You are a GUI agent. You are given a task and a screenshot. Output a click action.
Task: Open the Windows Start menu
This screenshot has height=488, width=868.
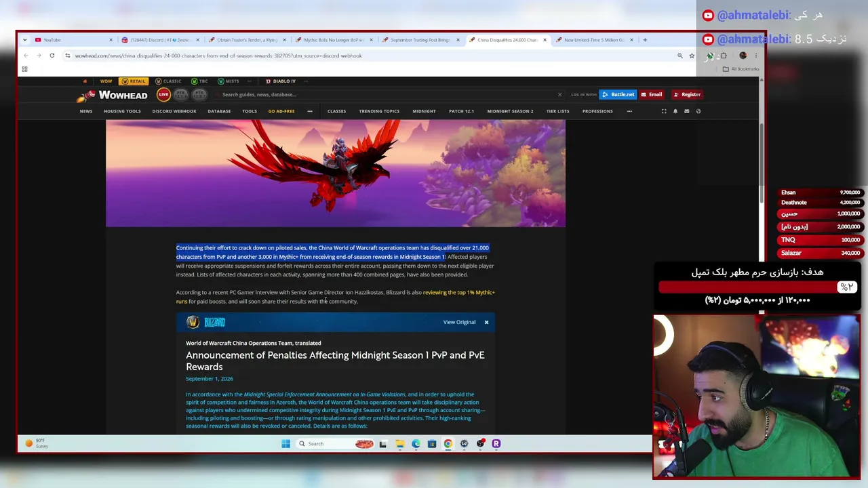coord(285,444)
